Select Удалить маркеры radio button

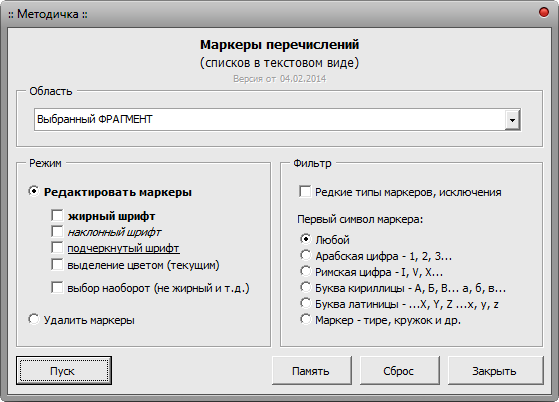34,319
